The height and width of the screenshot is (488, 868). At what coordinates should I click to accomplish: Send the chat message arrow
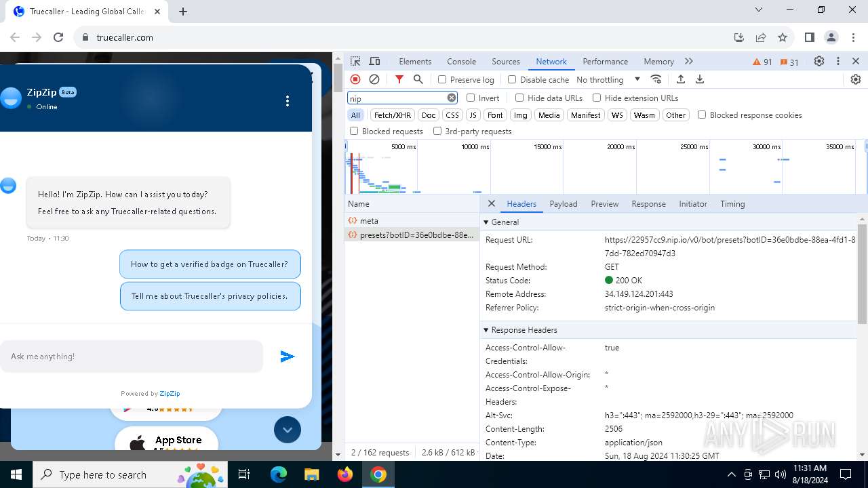288,357
